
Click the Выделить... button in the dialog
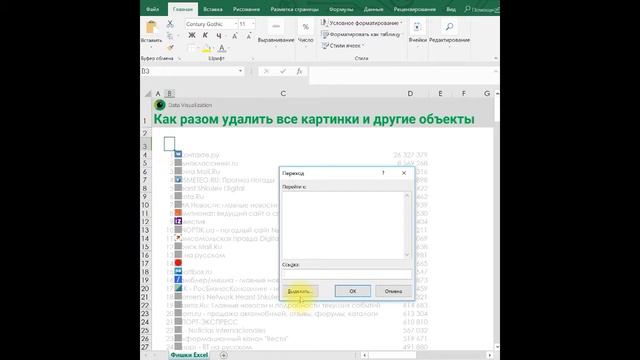(300, 291)
